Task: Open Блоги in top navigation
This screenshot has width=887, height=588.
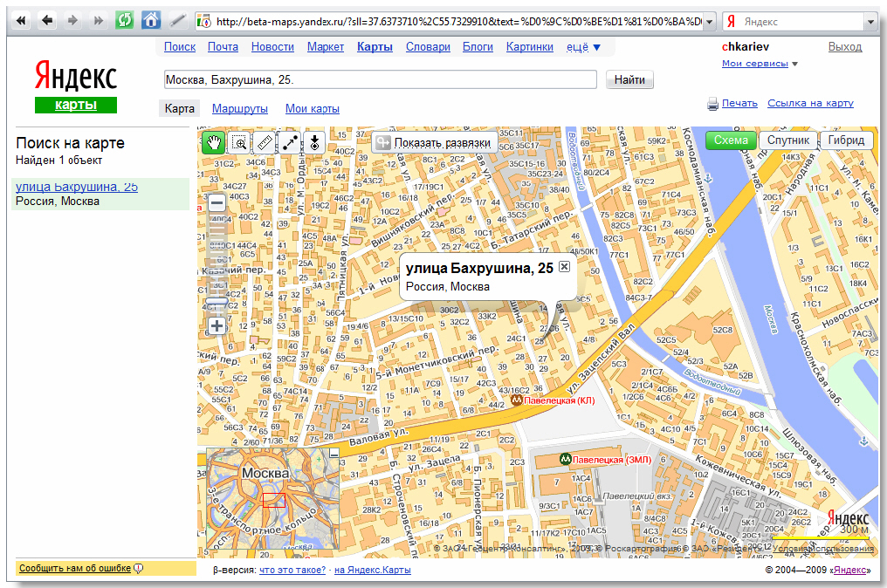Action: [x=478, y=47]
